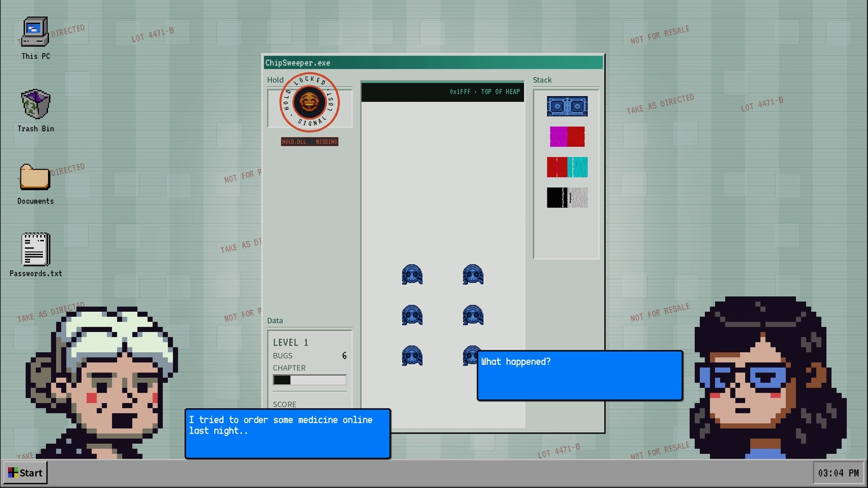This screenshot has height=488, width=868.
Task: Click the "What happened?" dialogue box
Action: (x=580, y=375)
